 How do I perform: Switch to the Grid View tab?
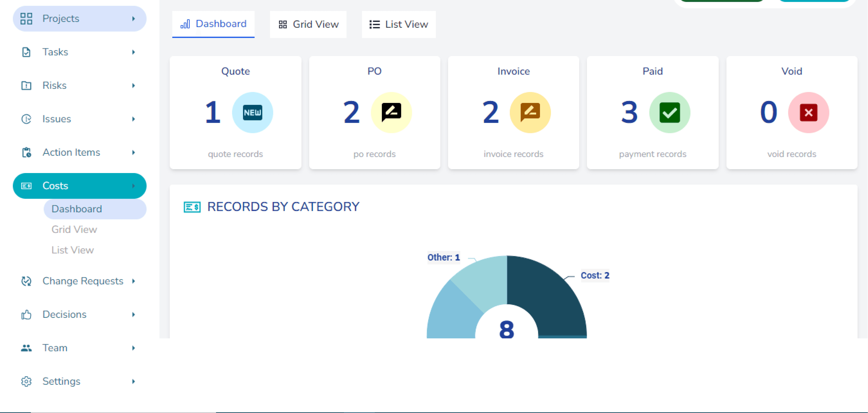click(x=308, y=24)
